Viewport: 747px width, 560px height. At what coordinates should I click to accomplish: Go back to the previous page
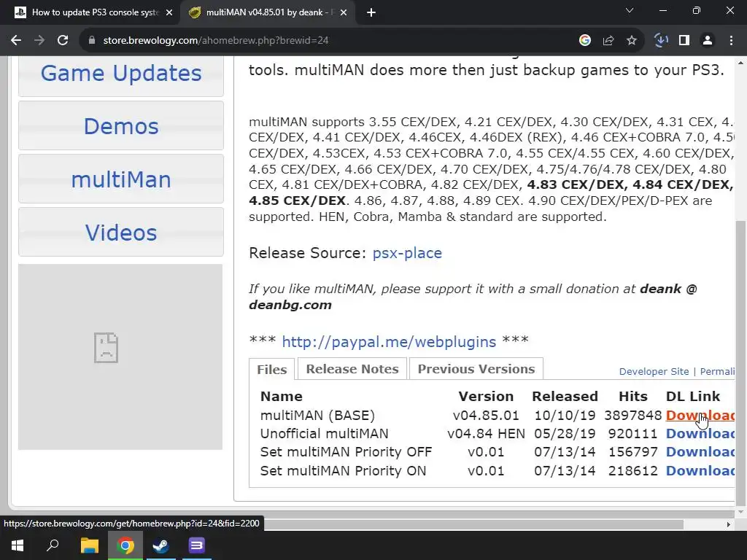[x=16, y=41]
